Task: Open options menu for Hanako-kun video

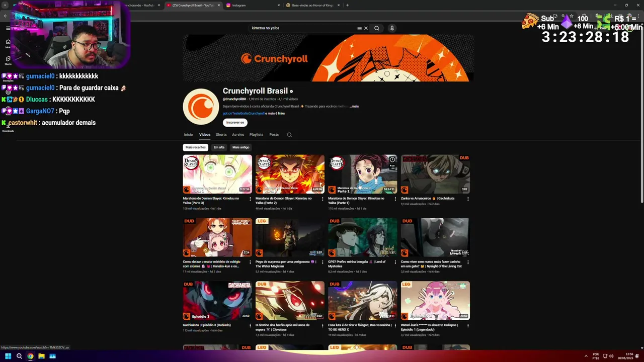Action: click(x=250, y=262)
